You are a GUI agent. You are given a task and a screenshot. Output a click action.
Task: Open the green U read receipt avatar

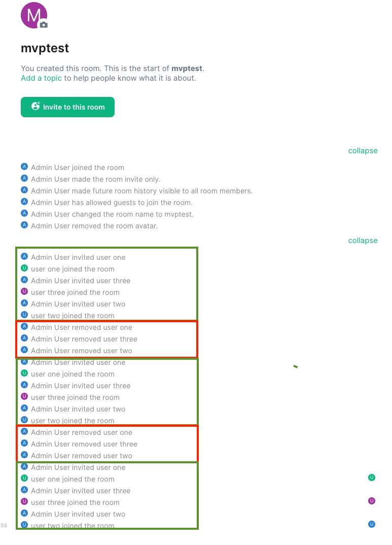(372, 478)
